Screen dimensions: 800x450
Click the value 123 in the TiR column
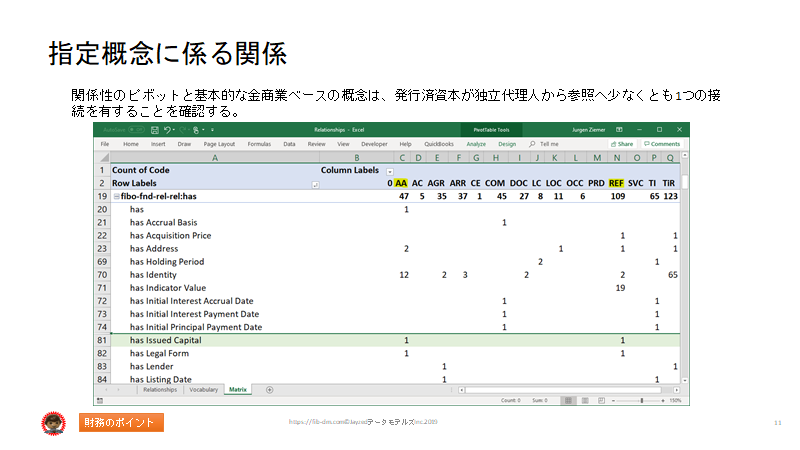[x=670, y=196]
